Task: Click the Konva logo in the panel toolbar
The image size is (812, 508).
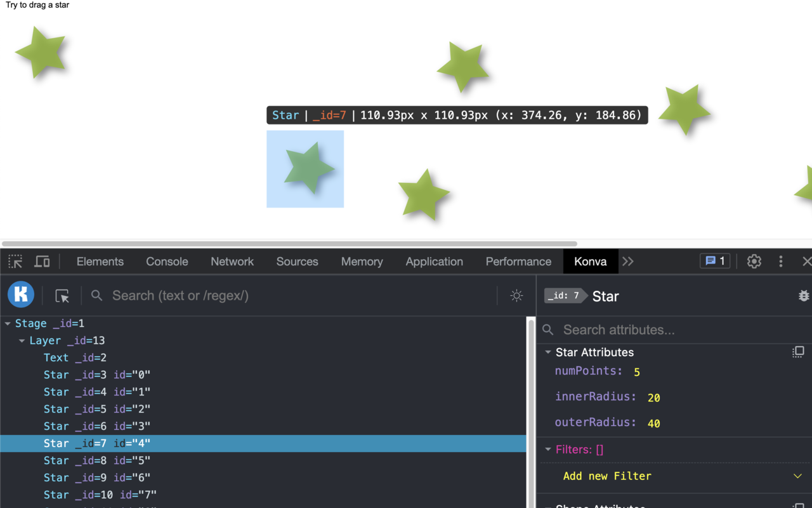Action: click(20, 294)
